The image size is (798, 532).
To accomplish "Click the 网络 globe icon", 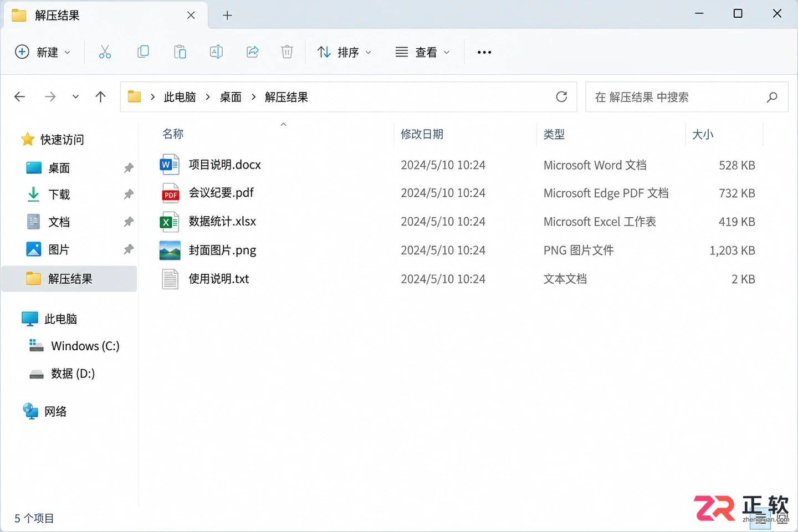I will (x=30, y=411).
